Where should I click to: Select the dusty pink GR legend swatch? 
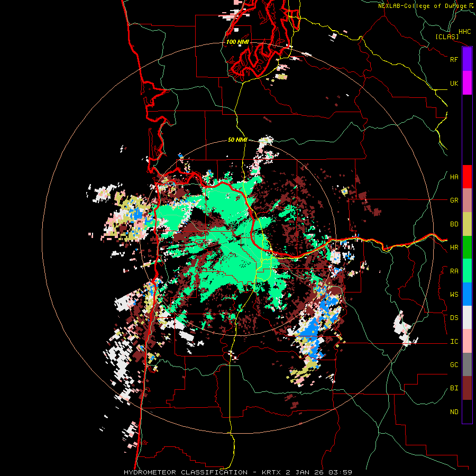tap(467, 200)
